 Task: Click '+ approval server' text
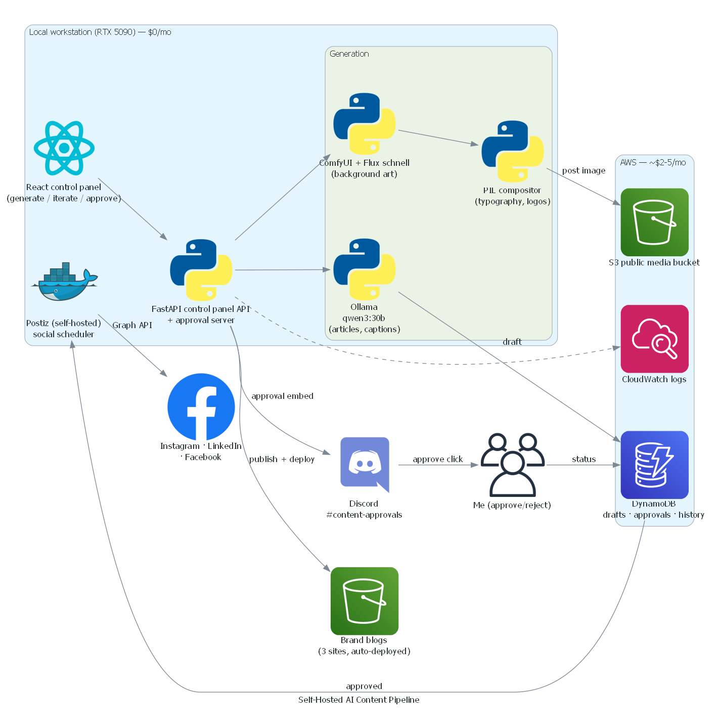click(201, 320)
